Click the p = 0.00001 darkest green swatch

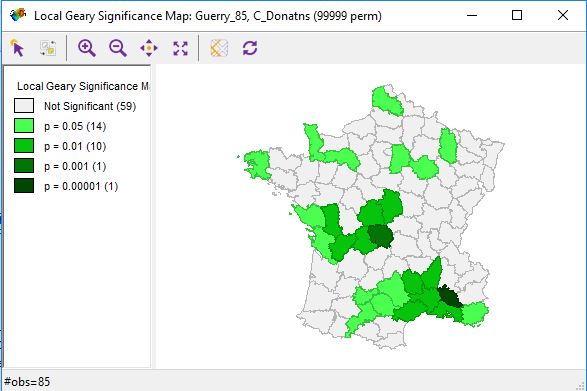pyautogui.click(x=24, y=185)
